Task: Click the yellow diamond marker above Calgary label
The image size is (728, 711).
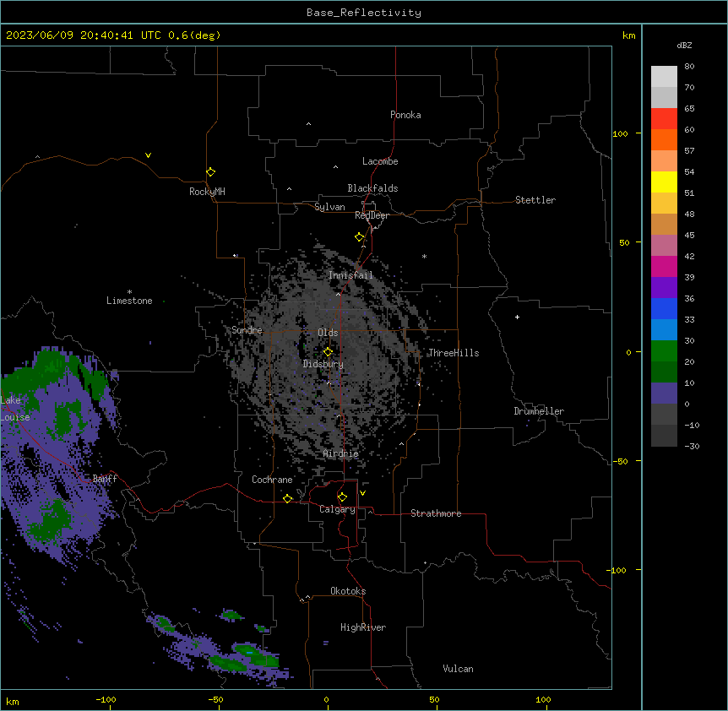Action: (x=342, y=497)
